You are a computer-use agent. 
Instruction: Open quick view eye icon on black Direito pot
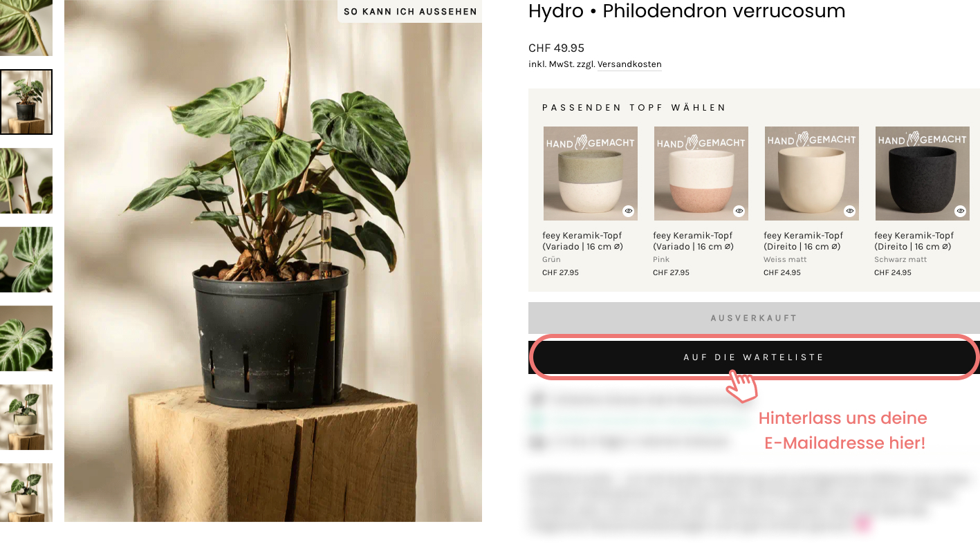[960, 211]
